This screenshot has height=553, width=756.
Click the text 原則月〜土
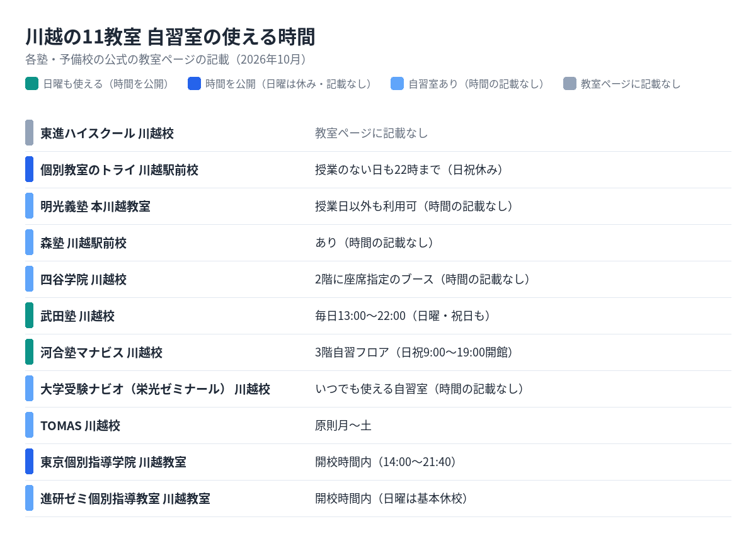coord(343,426)
